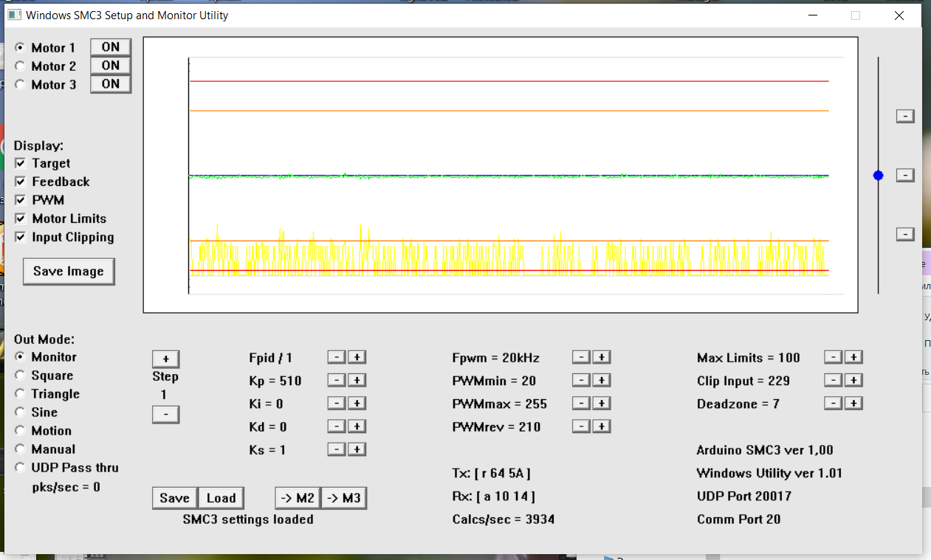Select the Motor 1 radio button

point(20,47)
